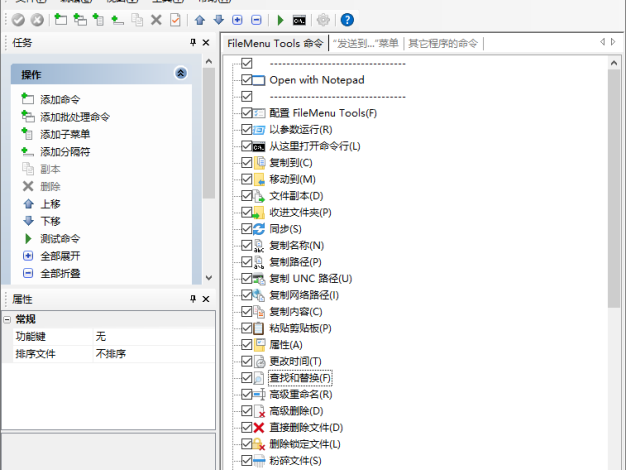The width and height of the screenshot is (626, 470).
Task: Uncheck 粉碎文件(S) checkbox
Action: pos(247,461)
